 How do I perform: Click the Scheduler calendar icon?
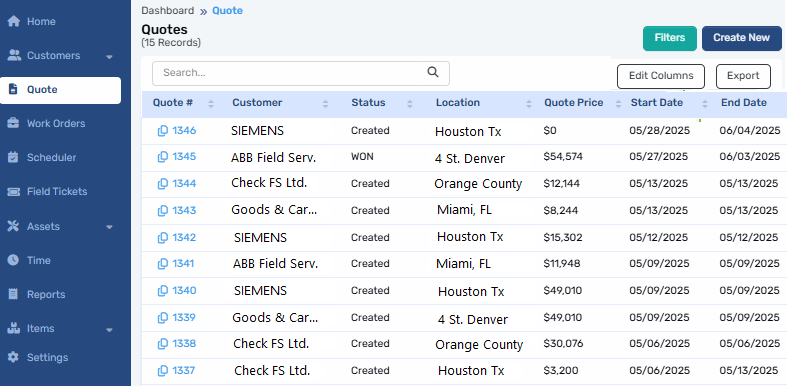[x=14, y=157]
